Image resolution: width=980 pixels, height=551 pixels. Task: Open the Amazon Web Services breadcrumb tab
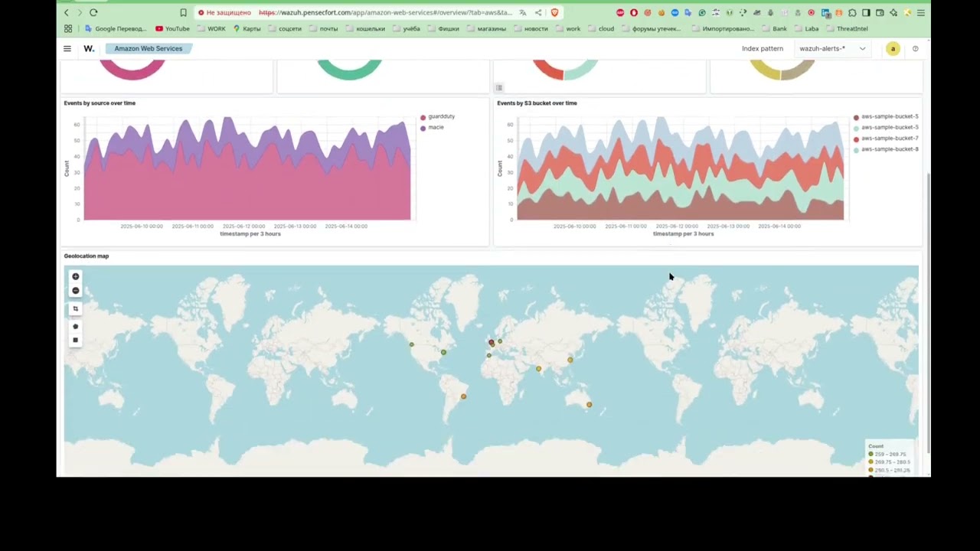point(149,48)
